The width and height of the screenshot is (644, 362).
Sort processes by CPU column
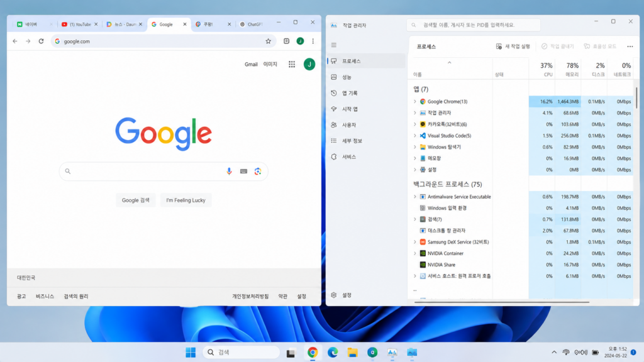point(541,69)
